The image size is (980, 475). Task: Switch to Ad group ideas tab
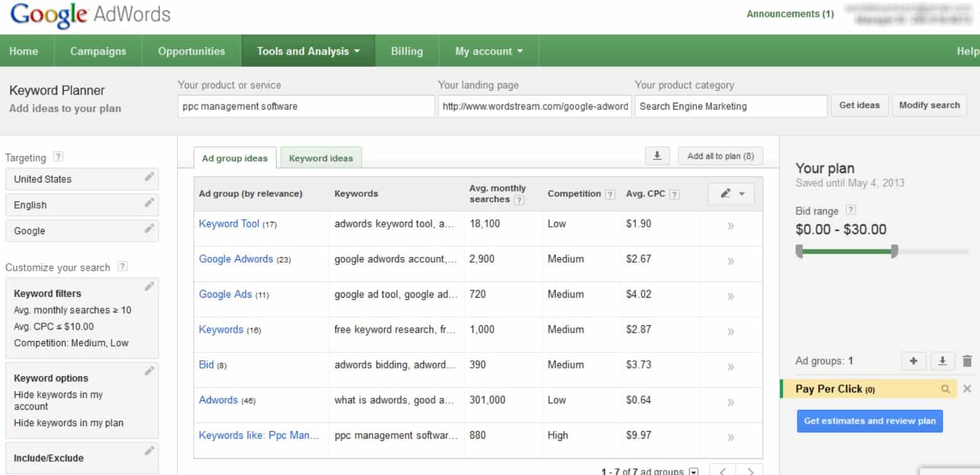[x=235, y=159]
